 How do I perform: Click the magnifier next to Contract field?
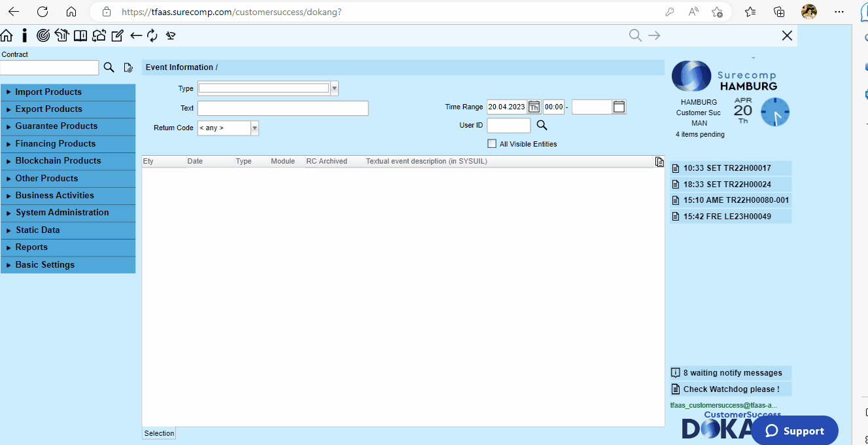point(109,67)
